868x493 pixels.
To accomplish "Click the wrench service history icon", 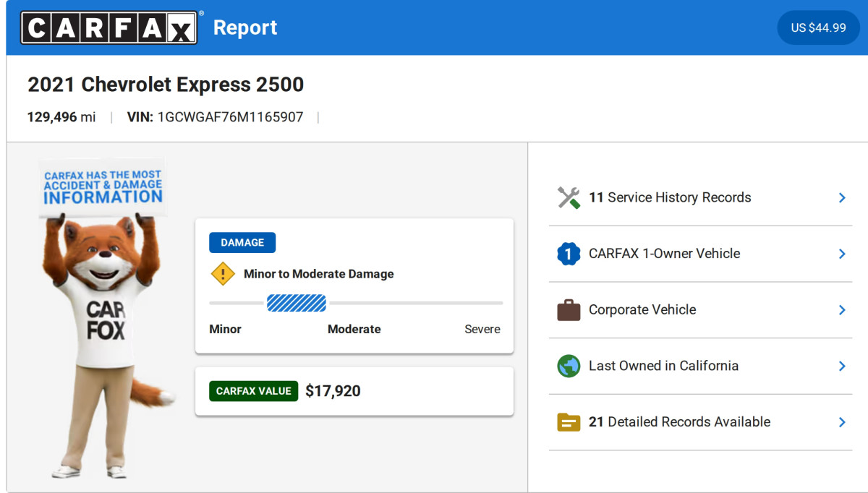I will 569,197.
